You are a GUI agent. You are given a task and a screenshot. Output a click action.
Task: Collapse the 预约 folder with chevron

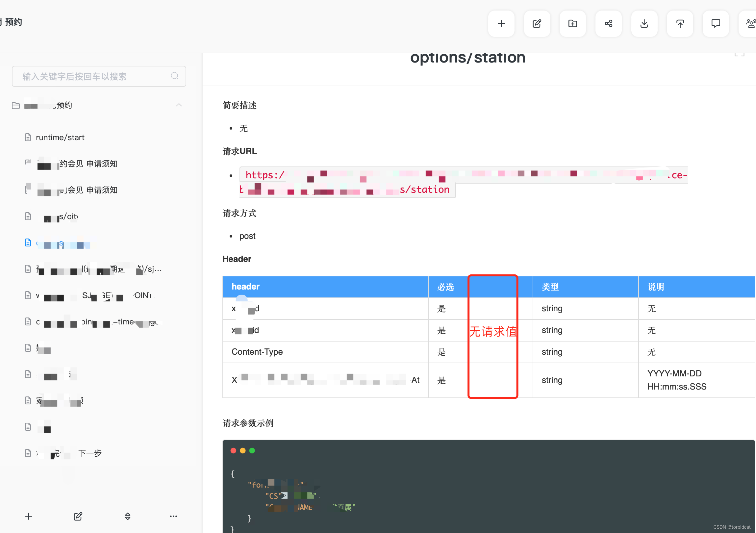click(x=179, y=105)
